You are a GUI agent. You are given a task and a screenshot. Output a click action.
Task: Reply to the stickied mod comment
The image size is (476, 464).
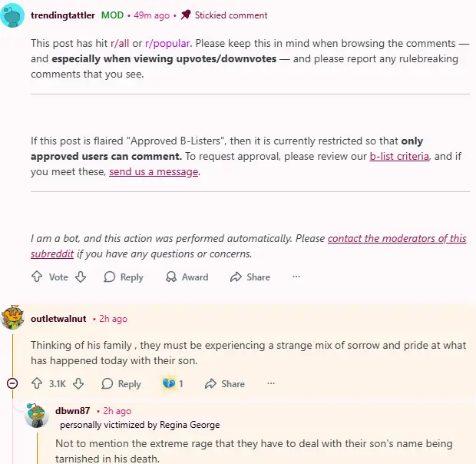[x=123, y=277]
